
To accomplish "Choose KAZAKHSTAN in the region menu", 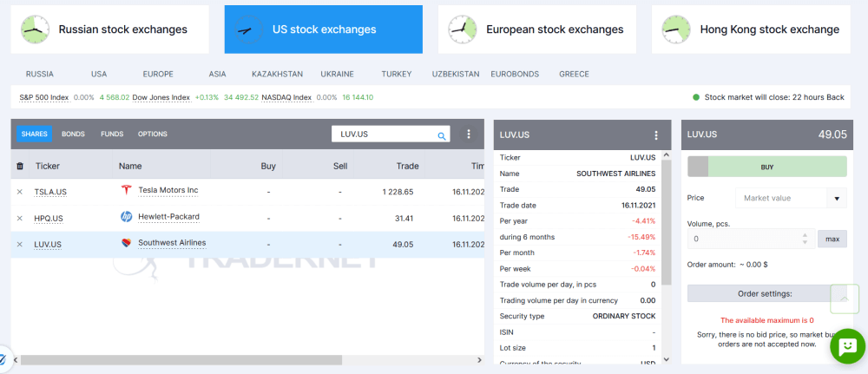I will [278, 74].
